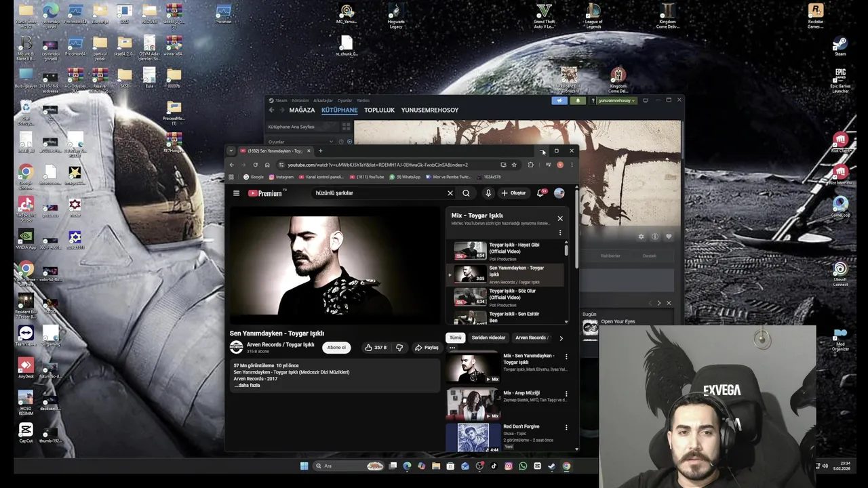
Task: Open bookmark apps grid icon in Chrome
Action: [231, 177]
